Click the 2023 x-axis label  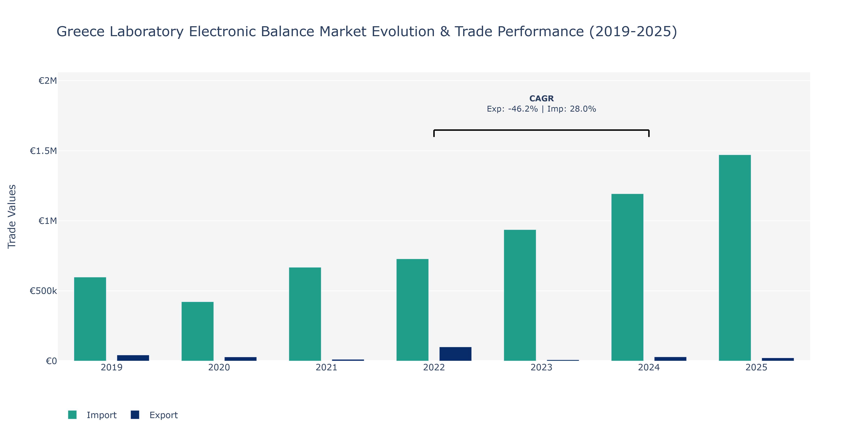[541, 367]
